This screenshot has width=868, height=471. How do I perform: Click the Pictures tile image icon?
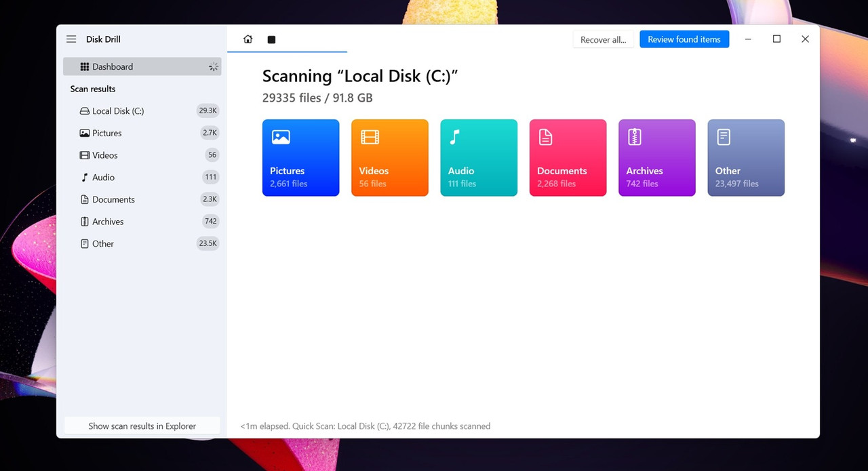click(x=281, y=137)
